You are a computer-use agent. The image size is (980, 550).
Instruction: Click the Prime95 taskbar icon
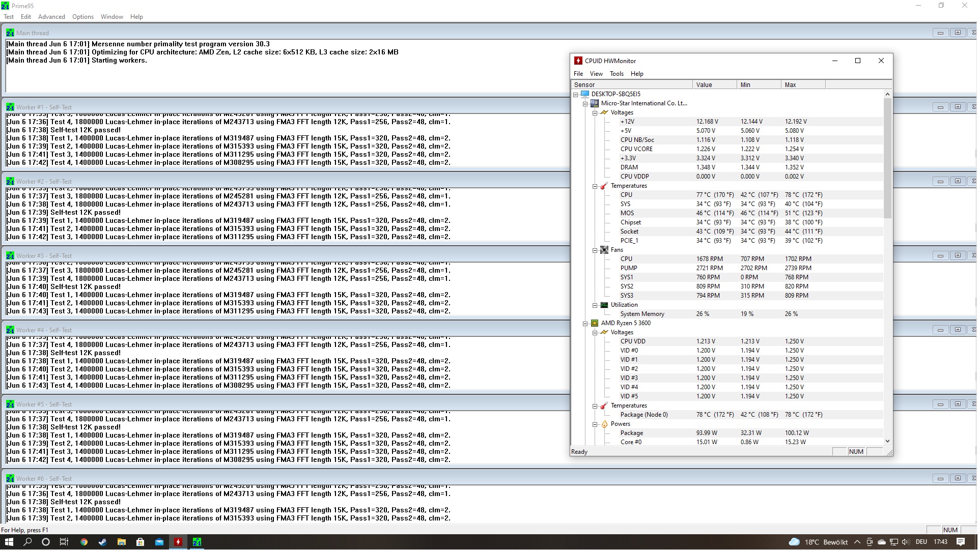pos(197,542)
